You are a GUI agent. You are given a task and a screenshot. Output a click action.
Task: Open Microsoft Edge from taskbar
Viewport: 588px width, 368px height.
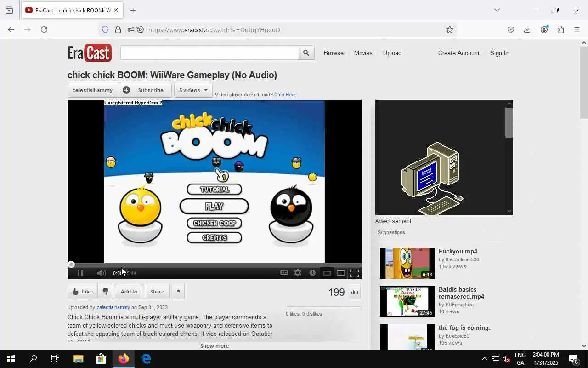(146, 359)
